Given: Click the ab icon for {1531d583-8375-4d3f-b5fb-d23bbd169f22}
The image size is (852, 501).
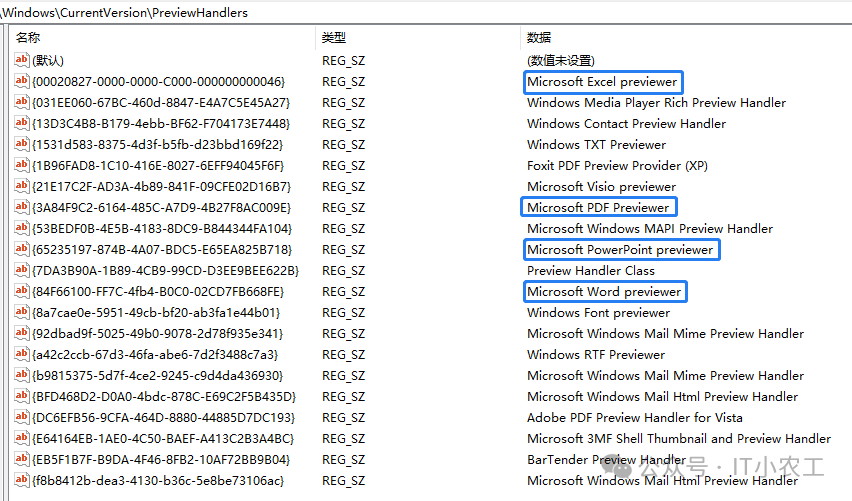Looking at the screenshot, I should [22, 144].
